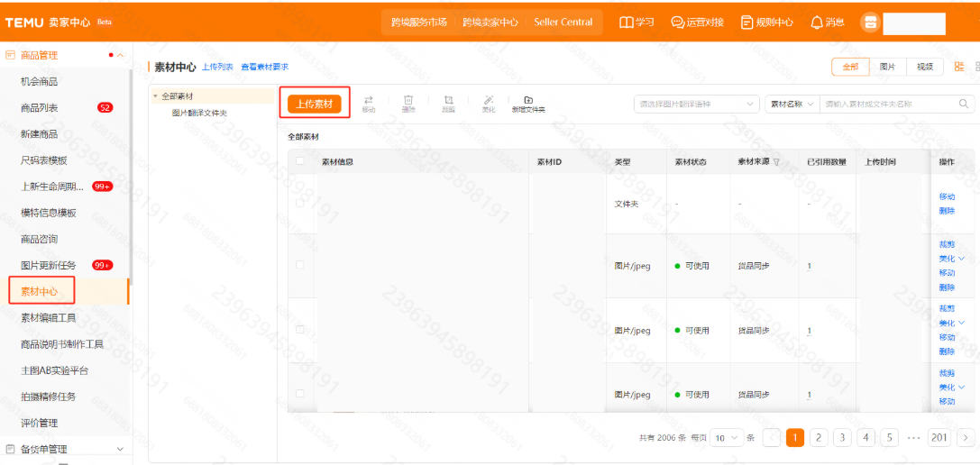
Task: Select the 视频 filter tab
Action: (925, 67)
